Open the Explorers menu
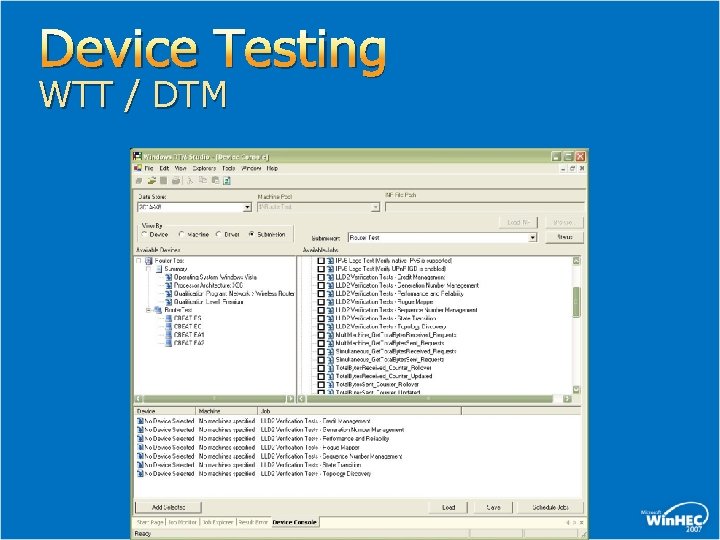The height and width of the screenshot is (540, 720). click(x=204, y=169)
